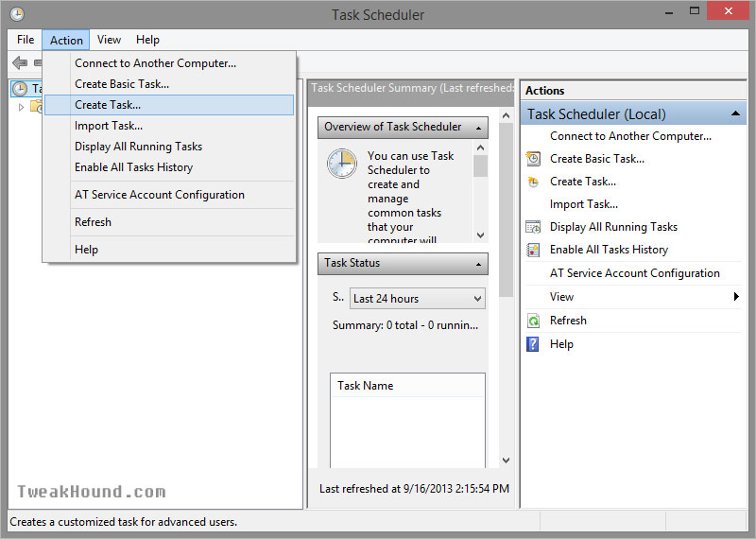
Task: Expand the View submenu arrow in Actions pane
Action: pyautogui.click(x=736, y=296)
